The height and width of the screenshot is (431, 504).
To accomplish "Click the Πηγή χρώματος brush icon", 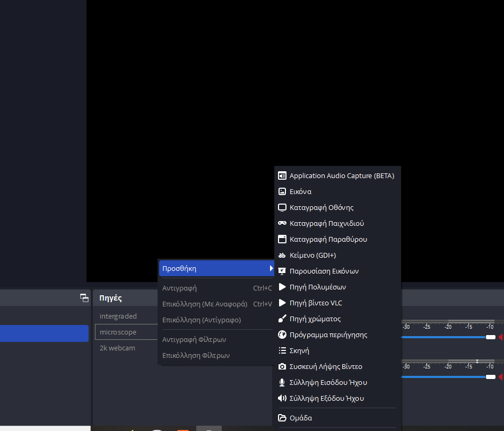I will (282, 319).
